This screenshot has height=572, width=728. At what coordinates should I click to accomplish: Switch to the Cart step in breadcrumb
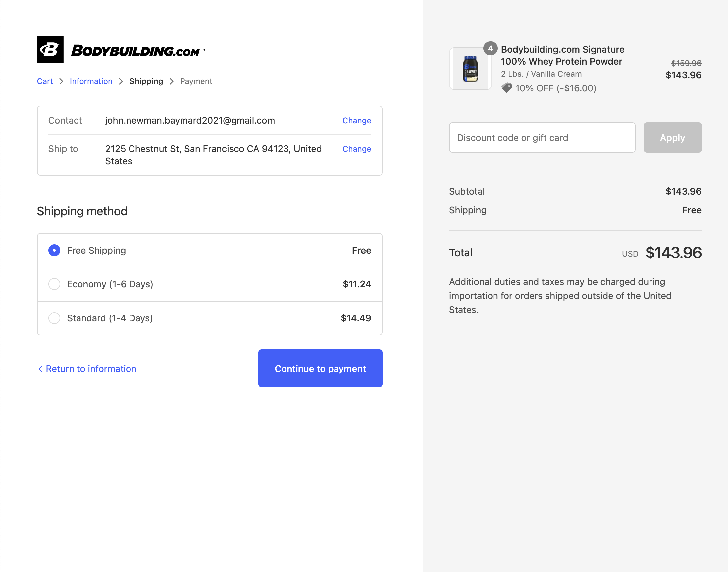(x=45, y=81)
